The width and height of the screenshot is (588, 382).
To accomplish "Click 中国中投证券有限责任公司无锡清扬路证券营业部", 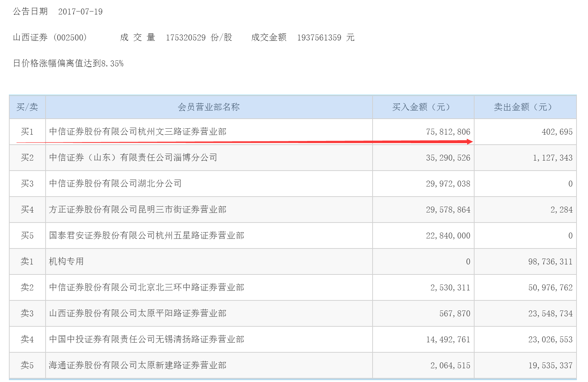I will (x=146, y=339).
